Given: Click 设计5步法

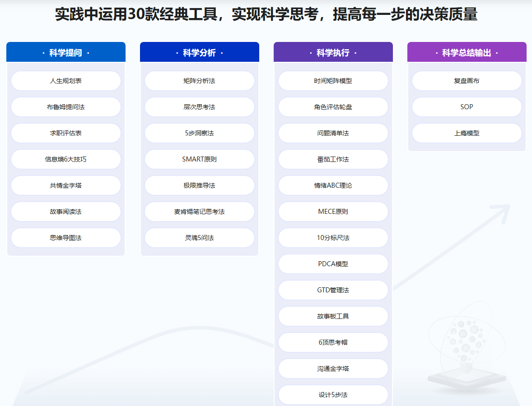Looking at the screenshot, I should [333, 394].
